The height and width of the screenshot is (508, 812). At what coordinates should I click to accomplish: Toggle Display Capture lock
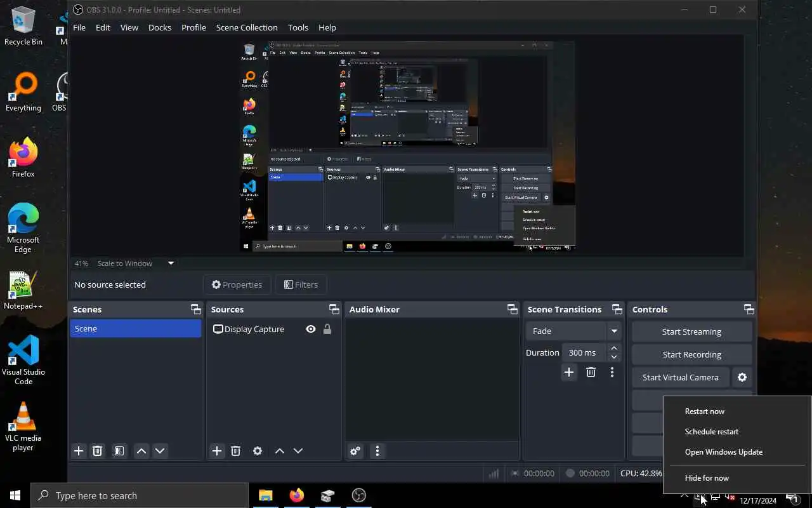(327, 329)
